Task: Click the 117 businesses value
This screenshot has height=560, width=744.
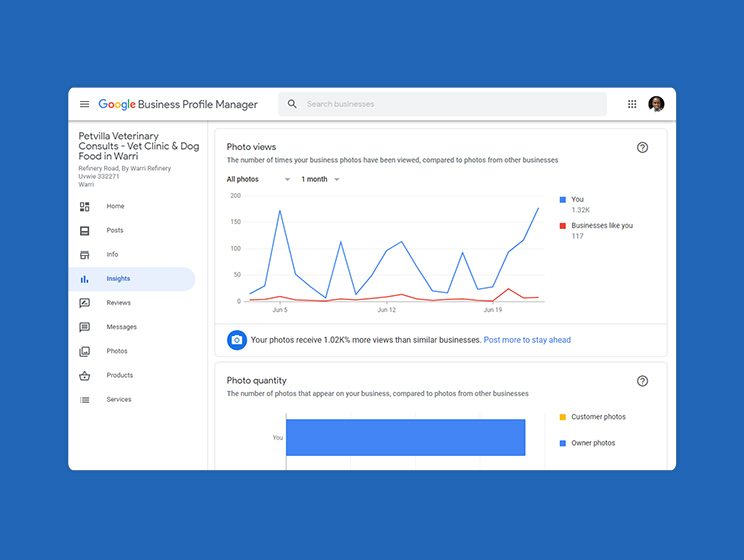Action: 577,236
